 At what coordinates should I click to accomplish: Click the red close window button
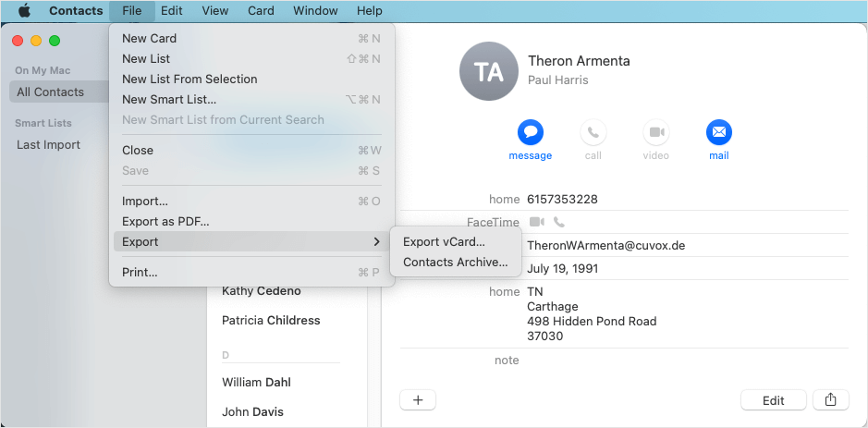tap(18, 41)
